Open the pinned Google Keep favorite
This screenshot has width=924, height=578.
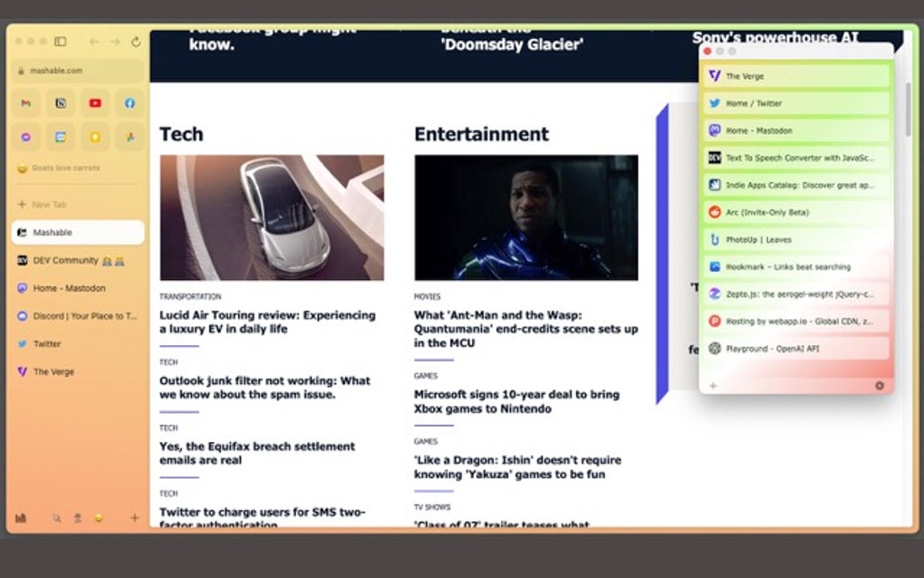pyautogui.click(x=95, y=138)
